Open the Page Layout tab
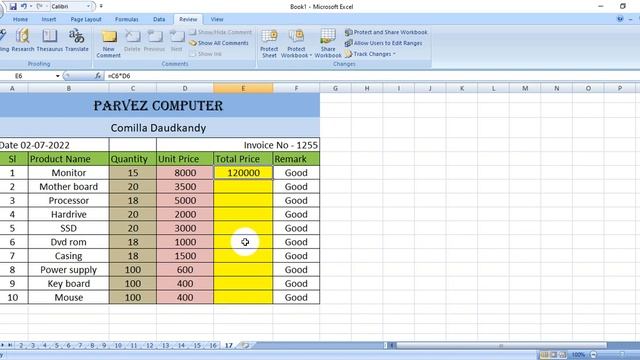Screen dimensions: 640x360 click(x=86, y=19)
